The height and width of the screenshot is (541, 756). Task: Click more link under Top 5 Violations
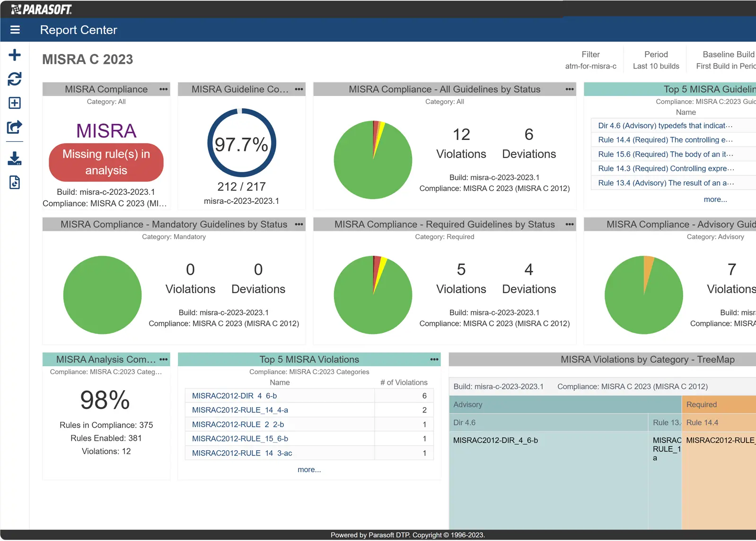tap(309, 470)
